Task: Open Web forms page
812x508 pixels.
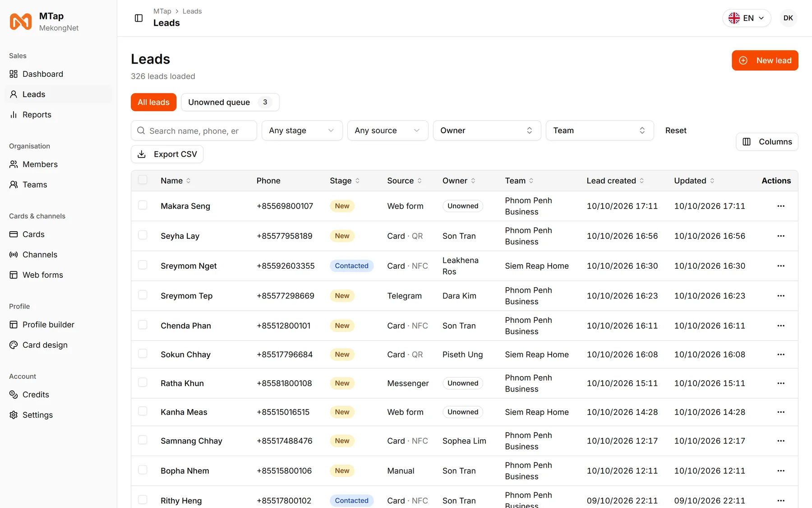Action: (x=59, y=275)
